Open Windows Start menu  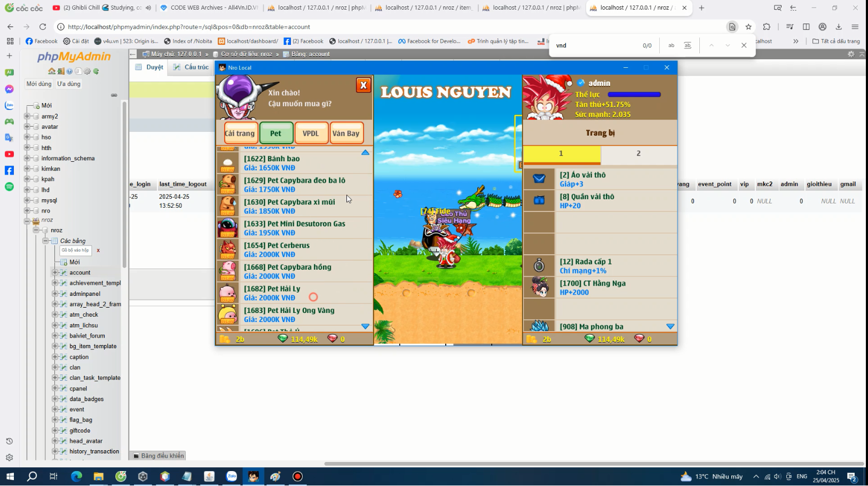[x=10, y=476]
